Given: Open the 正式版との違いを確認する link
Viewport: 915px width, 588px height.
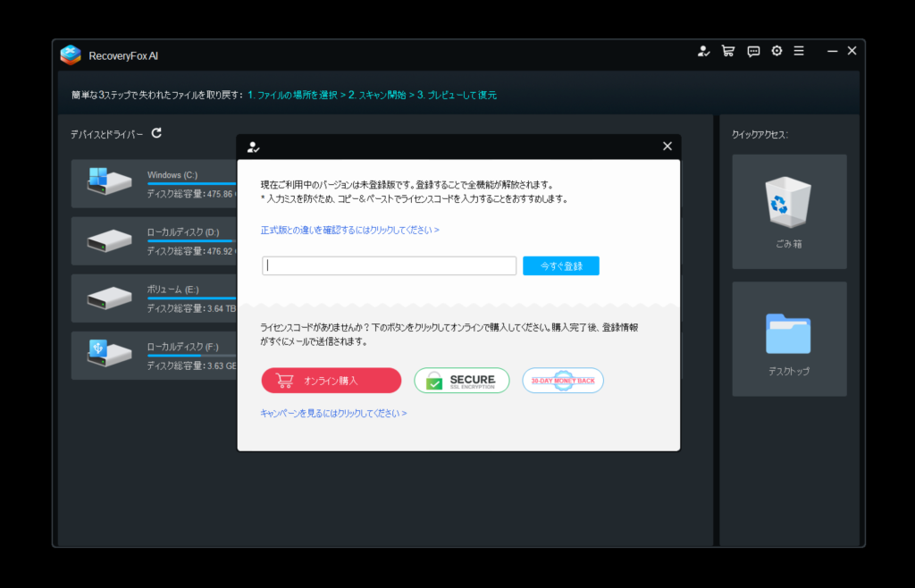Looking at the screenshot, I should 349,230.
